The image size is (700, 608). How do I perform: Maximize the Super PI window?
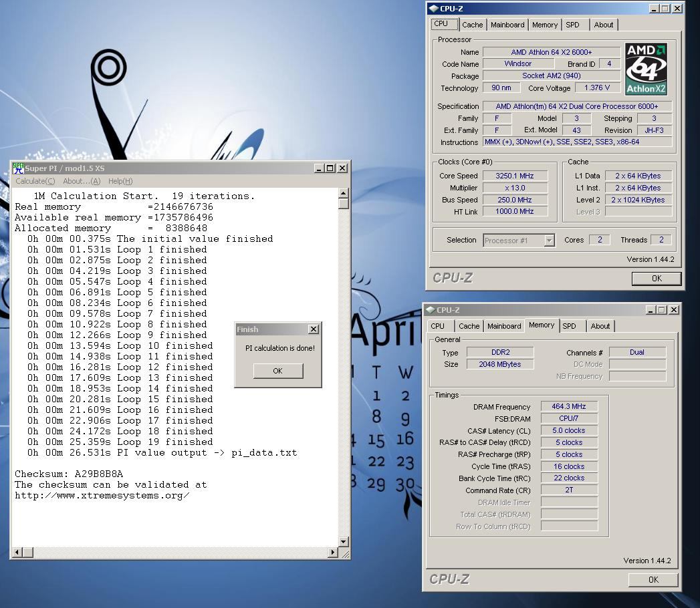pyautogui.click(x=330, y=168)
